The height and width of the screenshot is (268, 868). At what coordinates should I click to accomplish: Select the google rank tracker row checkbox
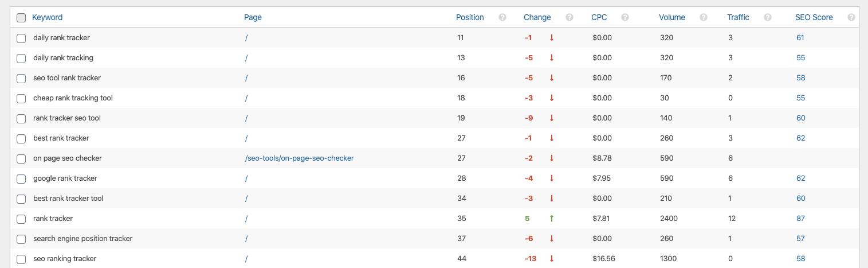21,179
